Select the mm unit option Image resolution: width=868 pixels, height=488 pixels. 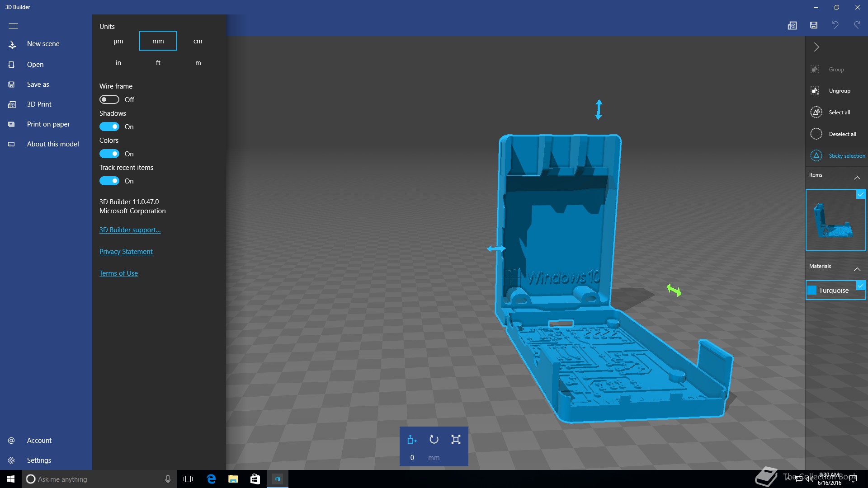click(x=158, y=41)
